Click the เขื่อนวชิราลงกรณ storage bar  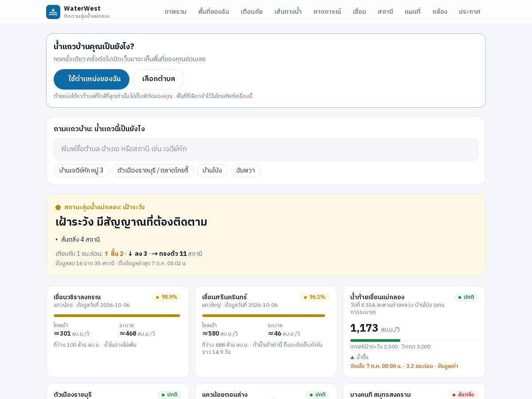coord(117,316)
